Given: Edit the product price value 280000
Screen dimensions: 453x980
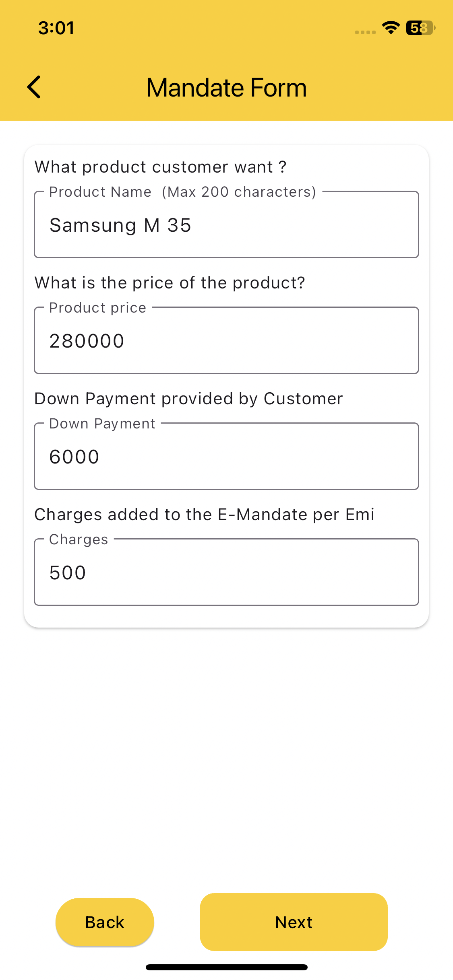Looking at the screenshot, I should pyautogui.click(x=226, y=341).
